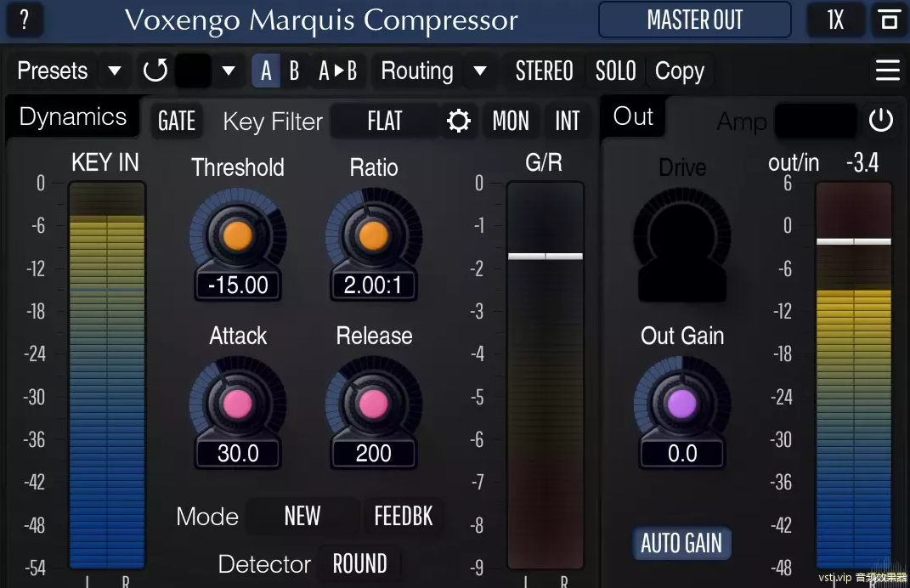Toggle the SOLO channel button
The height and width of the screenshot is (588, 910).
[615, 71]
